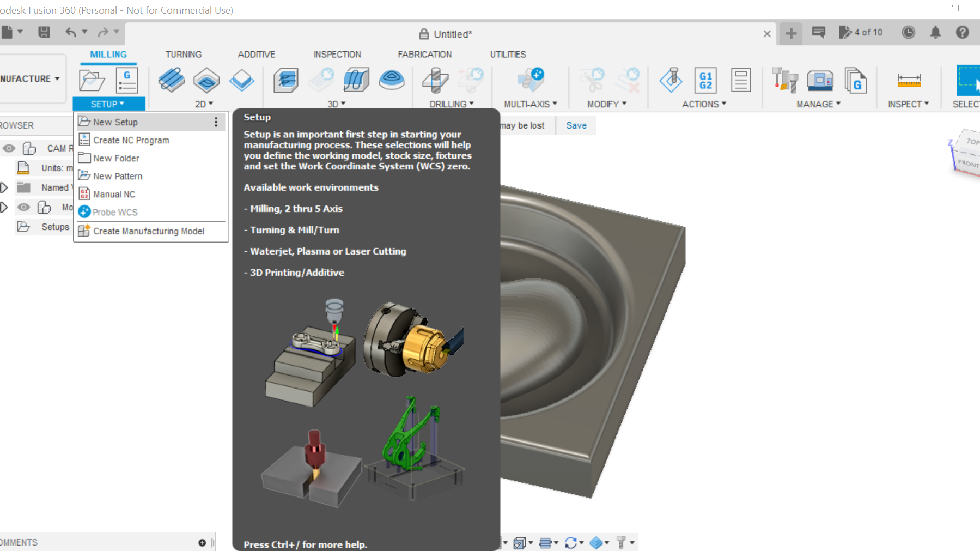Viewport: 980px width, 551px height.
Task: Switch to the FABRICATION tab
Action: point(425,55)
